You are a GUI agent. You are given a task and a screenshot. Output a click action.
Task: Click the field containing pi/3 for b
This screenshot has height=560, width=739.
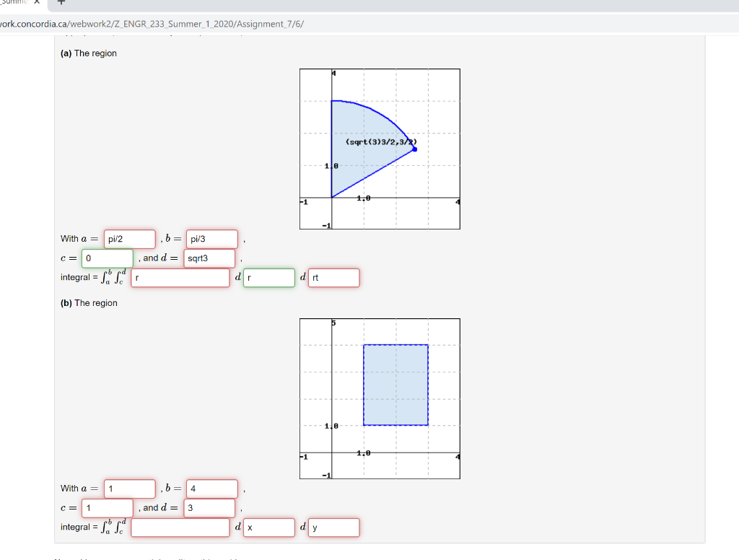click(211, 239)
